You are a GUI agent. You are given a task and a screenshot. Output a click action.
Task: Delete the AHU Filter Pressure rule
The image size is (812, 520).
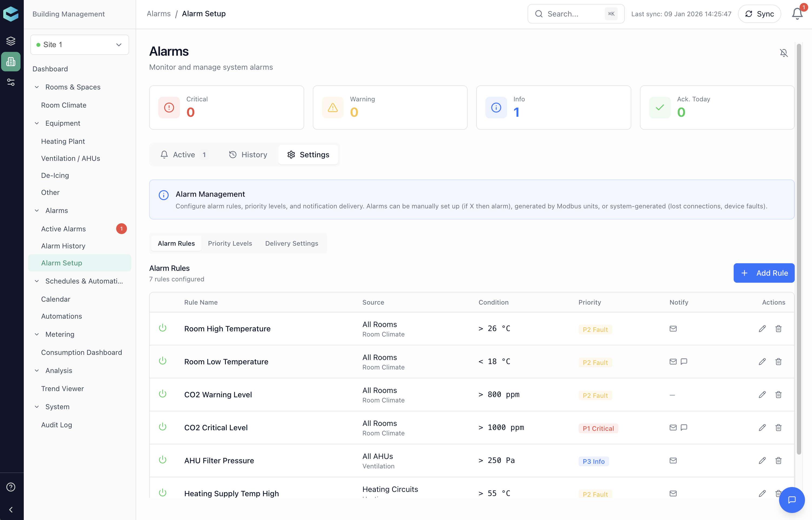coord(778,461)
